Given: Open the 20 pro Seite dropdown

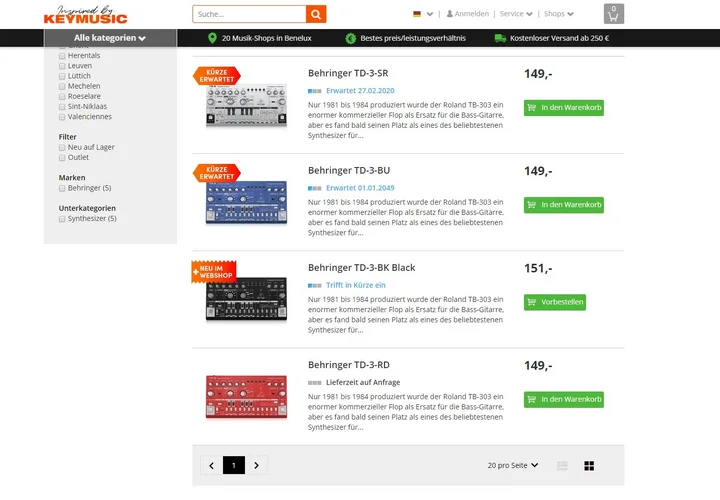Looking at the screenshot, I should [x=513, y=466].
